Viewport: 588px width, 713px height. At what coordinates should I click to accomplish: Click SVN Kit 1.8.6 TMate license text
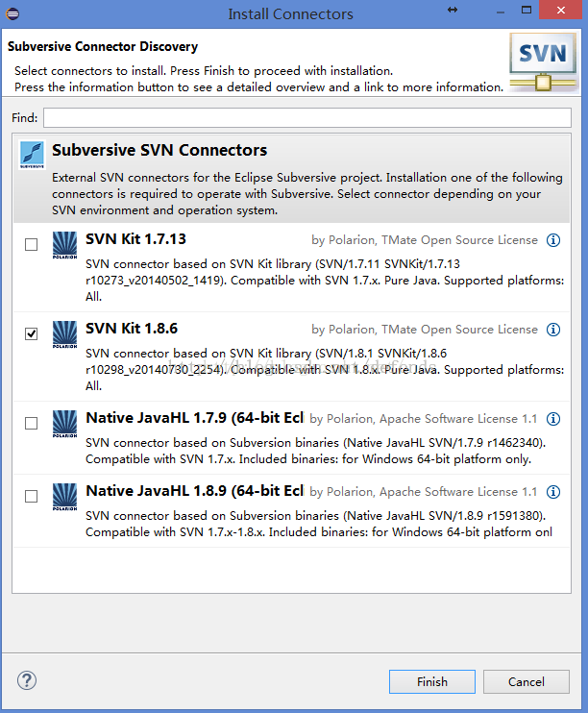pos(425,330)
